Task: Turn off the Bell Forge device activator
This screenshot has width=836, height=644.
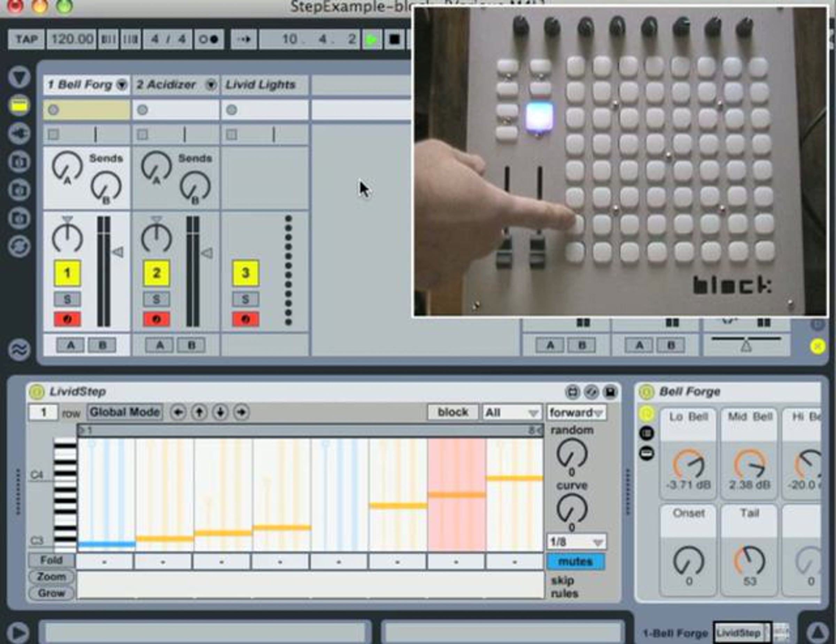Action: [x=646, y=392]
